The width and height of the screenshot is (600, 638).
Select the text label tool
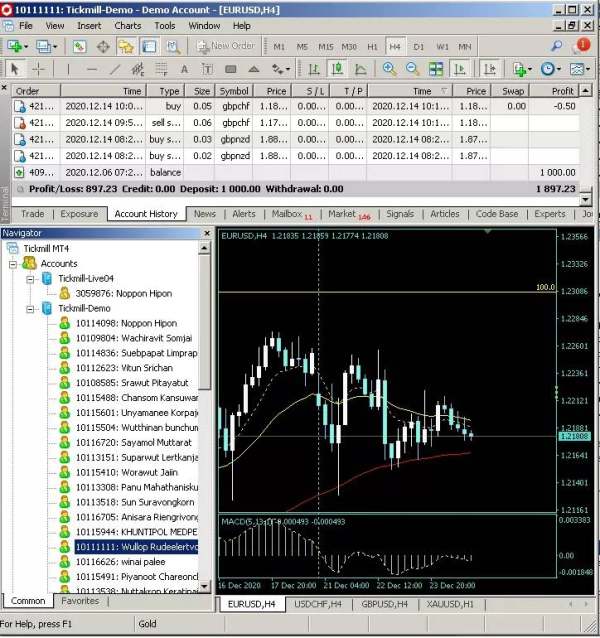[207, 69]
